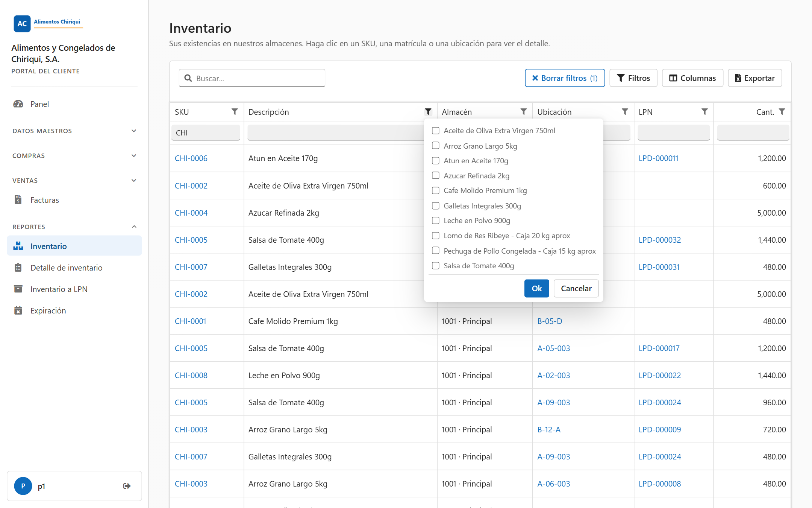The height and width of the screenshot is (508, 812).
Task: Click the Almacén column filter funnel
Action: [523, 112]
